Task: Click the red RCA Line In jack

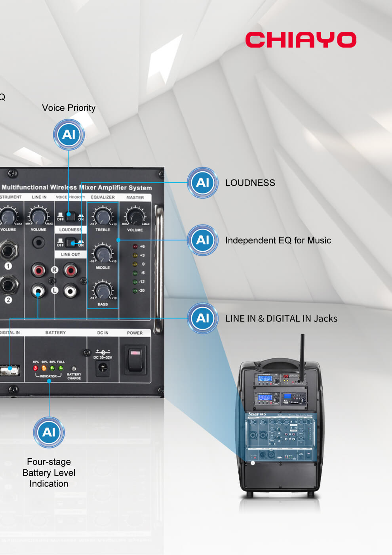Action: (38, 271)
